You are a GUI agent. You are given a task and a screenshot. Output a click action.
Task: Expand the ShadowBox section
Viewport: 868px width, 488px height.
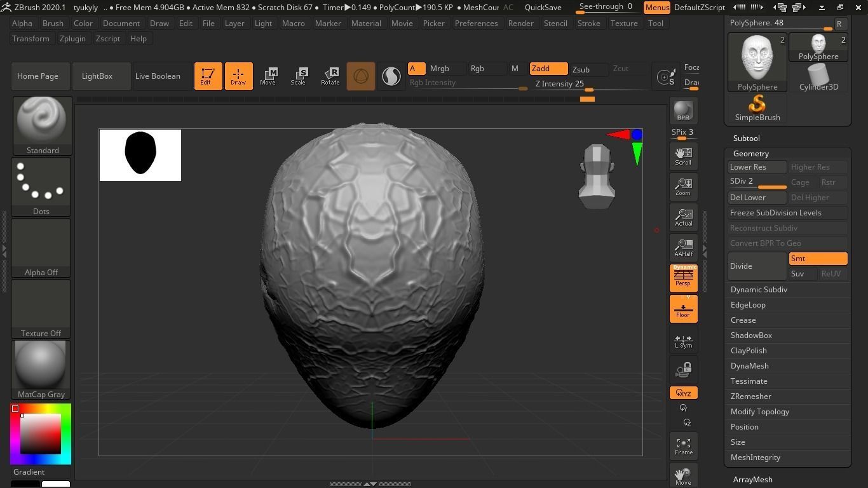751,335
